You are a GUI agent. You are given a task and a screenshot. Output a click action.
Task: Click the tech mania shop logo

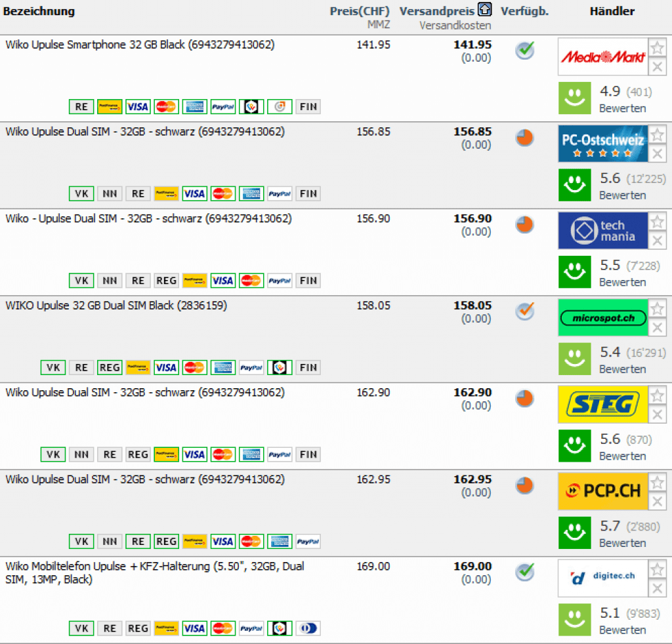tap(602, 230)
